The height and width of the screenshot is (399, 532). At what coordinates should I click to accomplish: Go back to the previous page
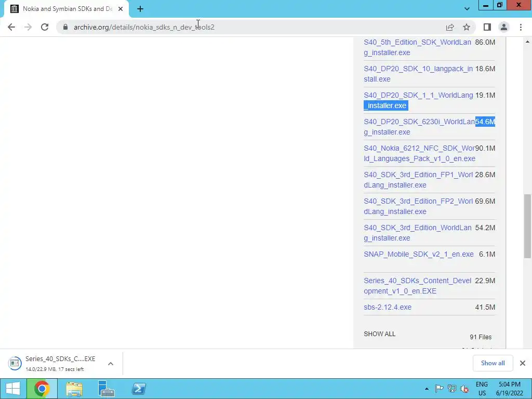[x=11, y=27]
